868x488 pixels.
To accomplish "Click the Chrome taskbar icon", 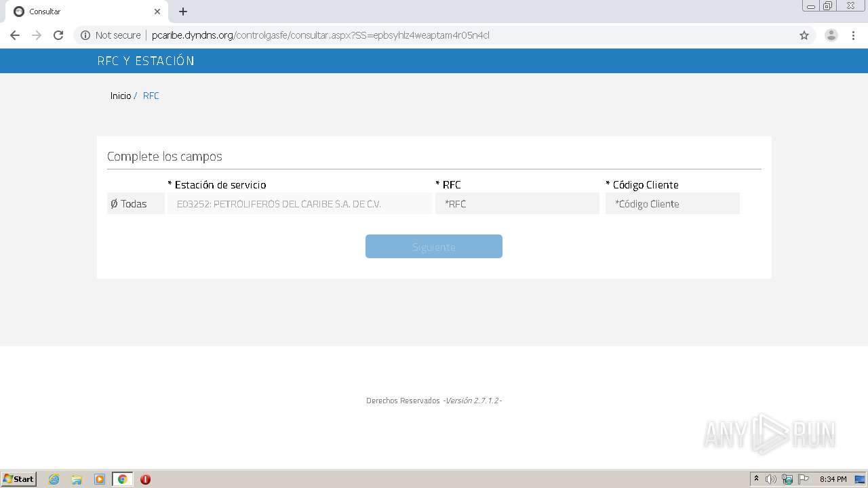I will point(123,479).
